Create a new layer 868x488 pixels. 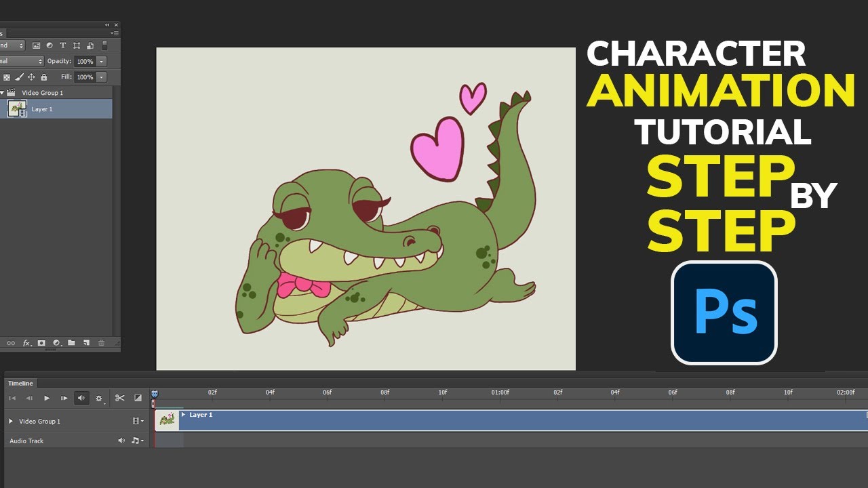[x=86, y=343]
